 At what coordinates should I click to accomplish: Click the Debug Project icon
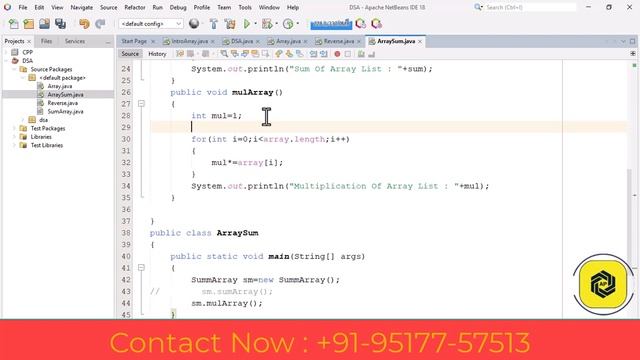[267, 24]
